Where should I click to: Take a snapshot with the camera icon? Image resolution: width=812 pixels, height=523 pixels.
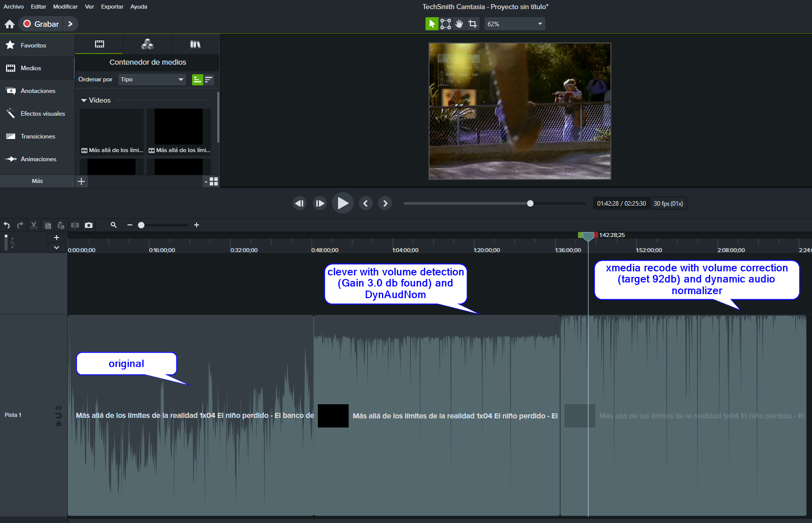[x=89, y=225]
